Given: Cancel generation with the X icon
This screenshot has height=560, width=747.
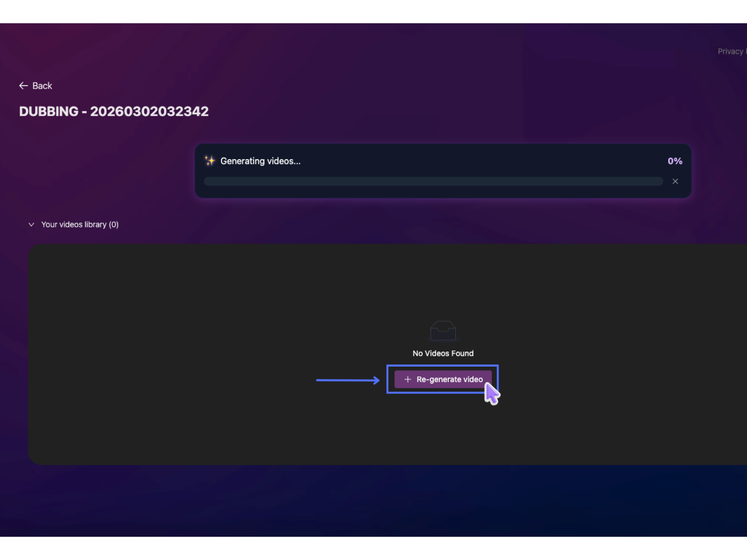Looking at the screenshot, I should click(675, 181).
